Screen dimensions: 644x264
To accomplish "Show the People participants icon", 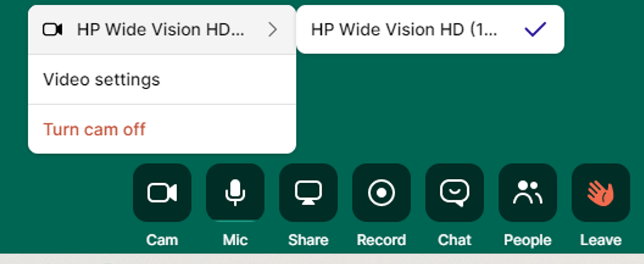I will point(528,193).
